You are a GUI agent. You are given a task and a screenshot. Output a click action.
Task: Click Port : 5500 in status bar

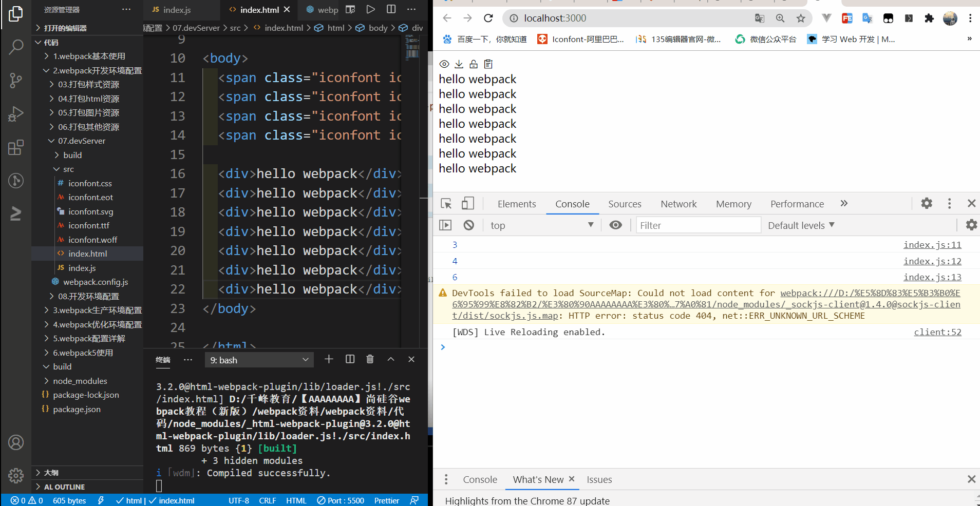pos(340,500)
